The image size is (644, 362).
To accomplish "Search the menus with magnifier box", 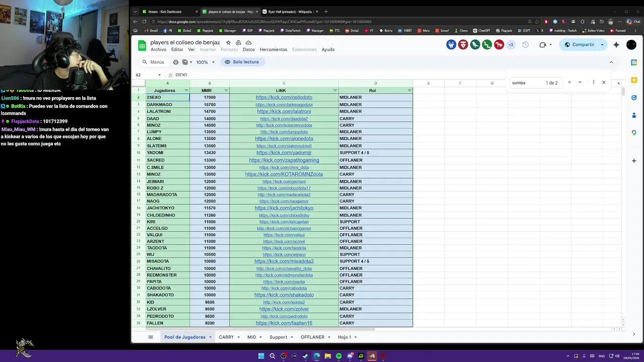I will pos(153,62).
